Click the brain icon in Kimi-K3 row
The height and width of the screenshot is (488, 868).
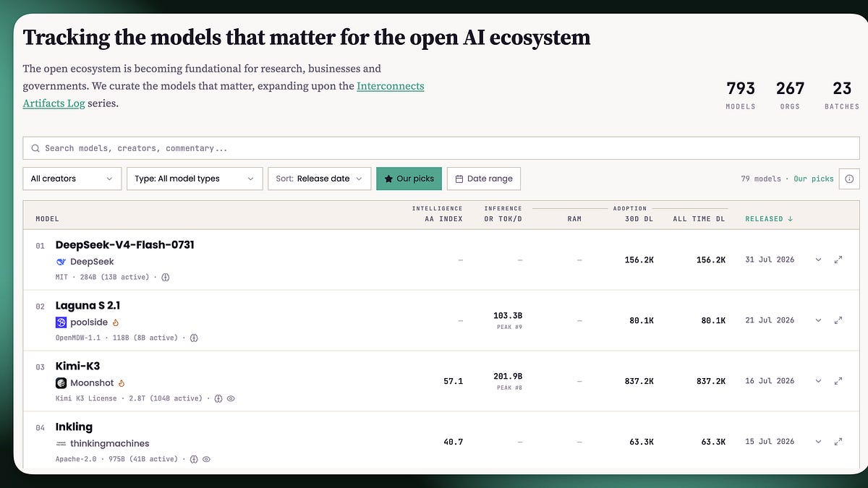click(x=218, y=398)
